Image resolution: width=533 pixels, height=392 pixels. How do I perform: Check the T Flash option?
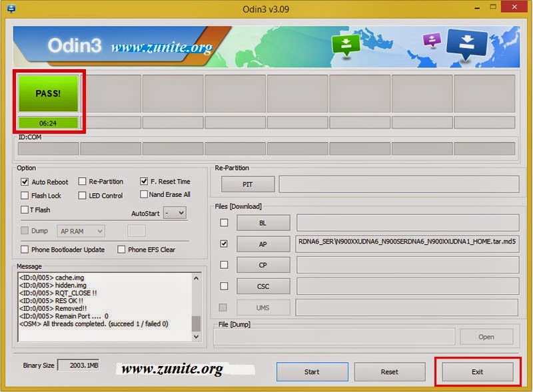click(25, 210)
